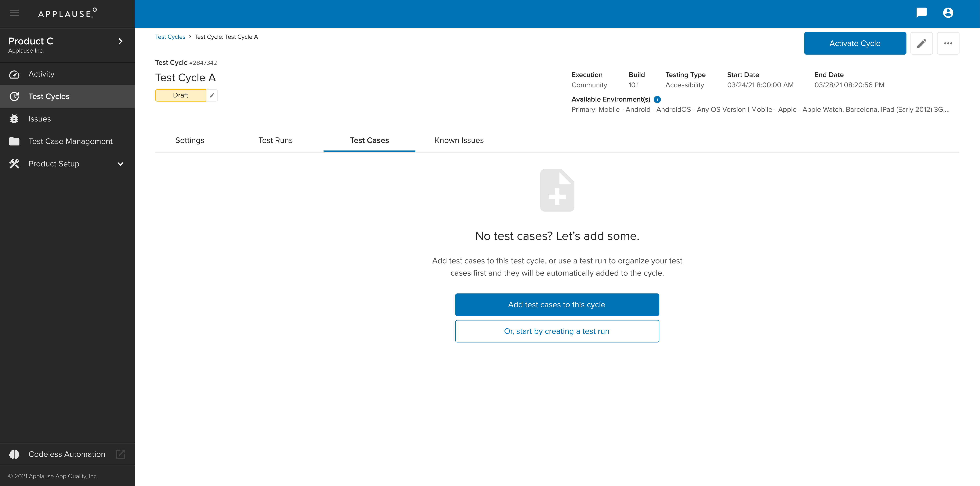Open Codeless Automation external link icon
Viewport: 980px width, 486px height.
[x=120, y=454]
